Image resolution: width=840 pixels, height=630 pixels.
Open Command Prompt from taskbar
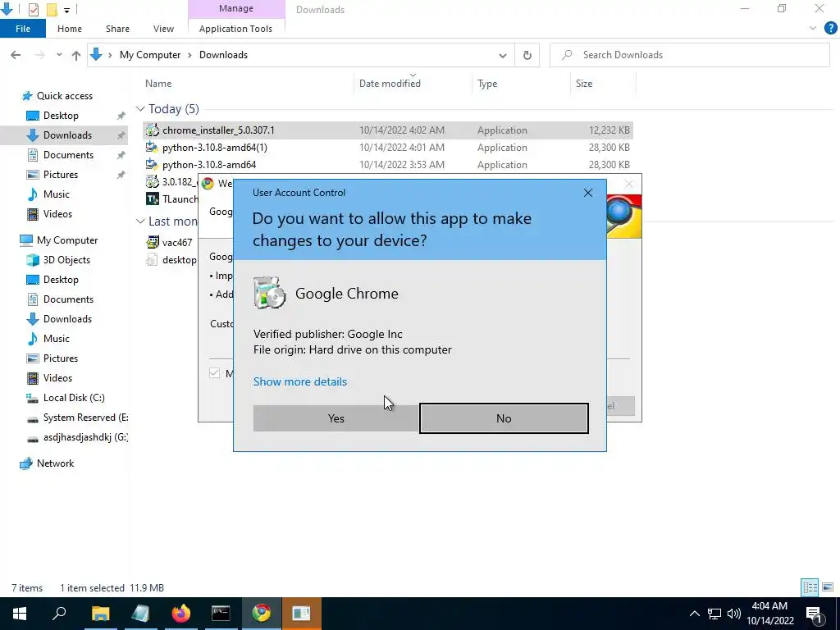pyautogui.click(x=221, y=614)
